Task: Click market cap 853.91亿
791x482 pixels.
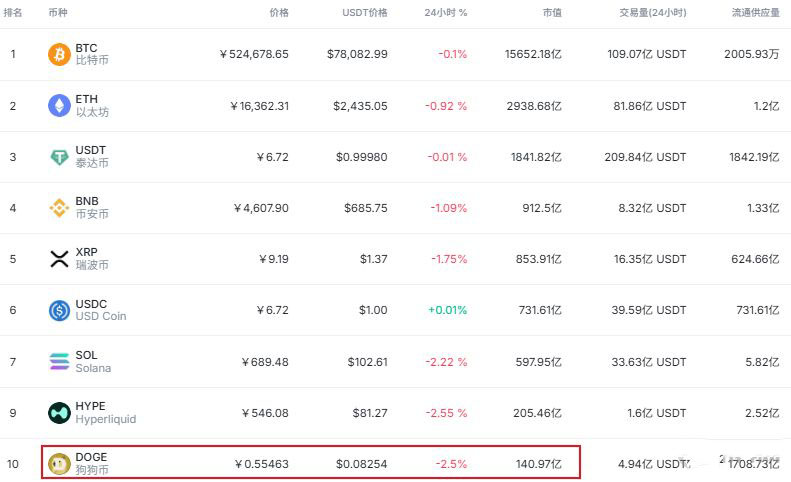Action: pos(539,259)
